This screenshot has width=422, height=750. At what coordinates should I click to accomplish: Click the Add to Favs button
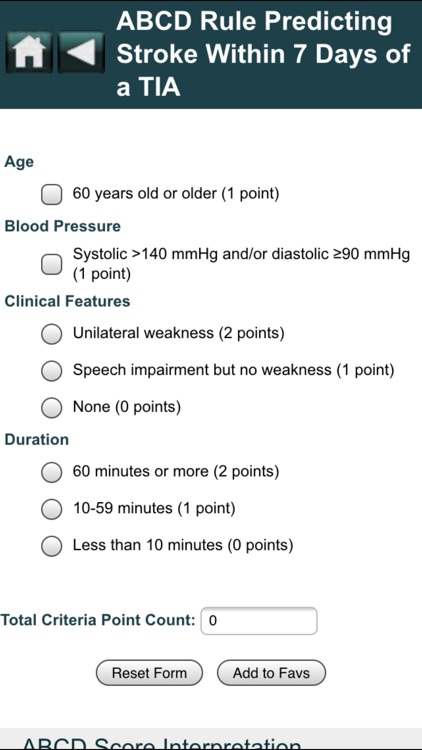271,673
